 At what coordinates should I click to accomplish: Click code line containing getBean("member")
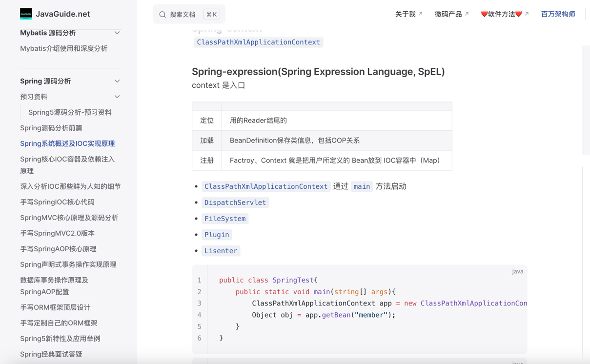click(324, 315)
